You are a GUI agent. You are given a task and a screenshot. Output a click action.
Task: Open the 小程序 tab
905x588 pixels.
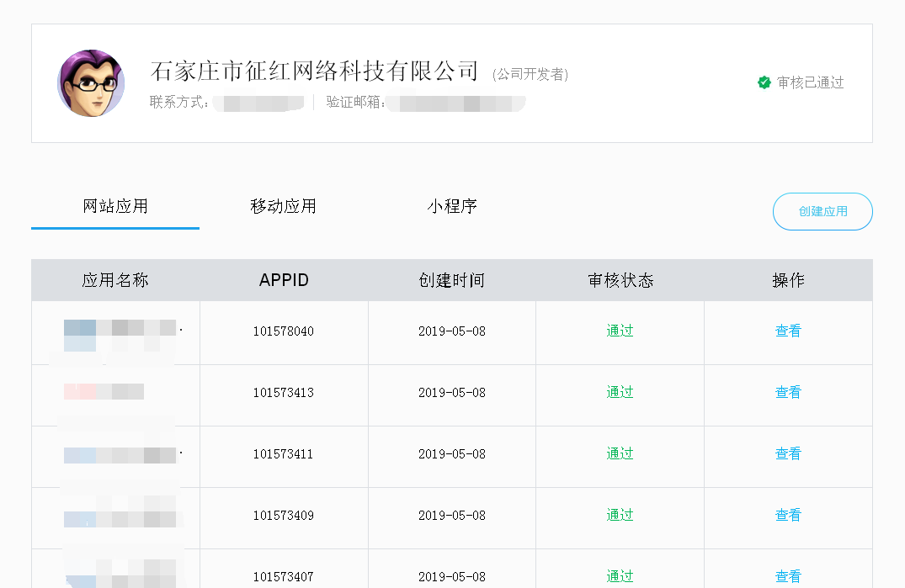[x=452, y=206]
